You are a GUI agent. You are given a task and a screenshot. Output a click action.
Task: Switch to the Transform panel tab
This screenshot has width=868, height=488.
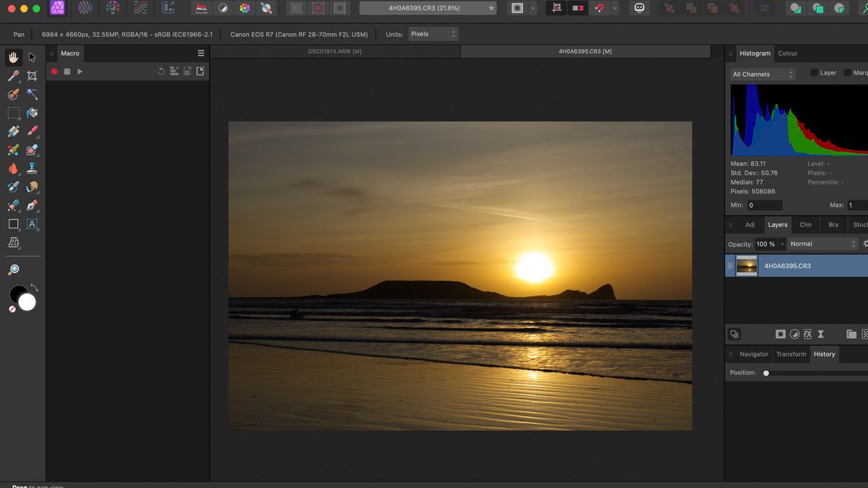tap(791, 354)
